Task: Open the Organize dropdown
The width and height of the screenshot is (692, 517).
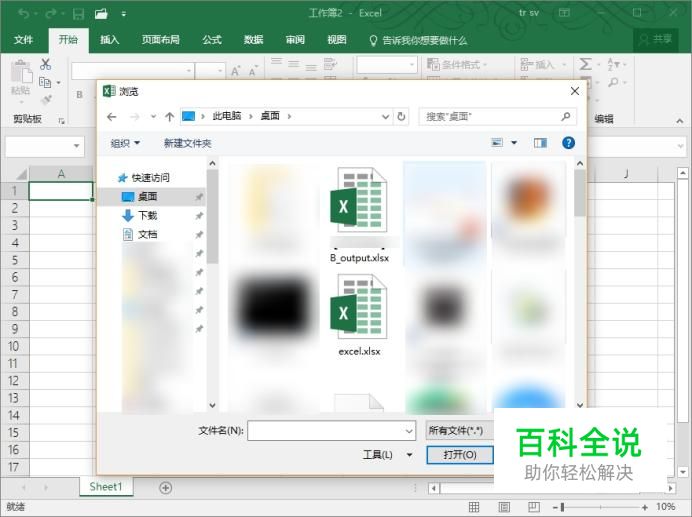Action: click(125, 143)
